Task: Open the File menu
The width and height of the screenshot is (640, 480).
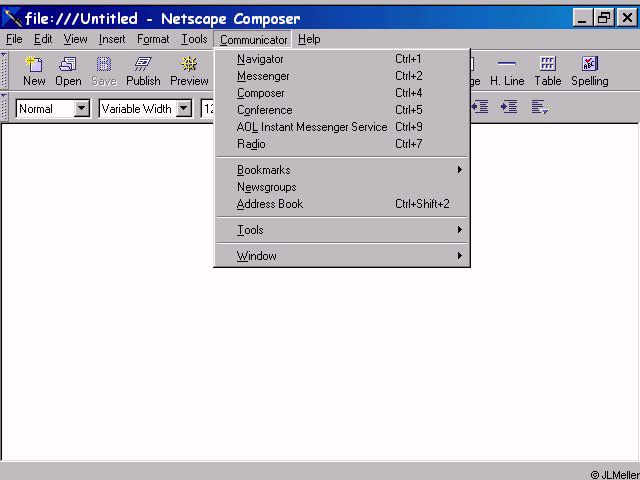Action: point(14,39)
